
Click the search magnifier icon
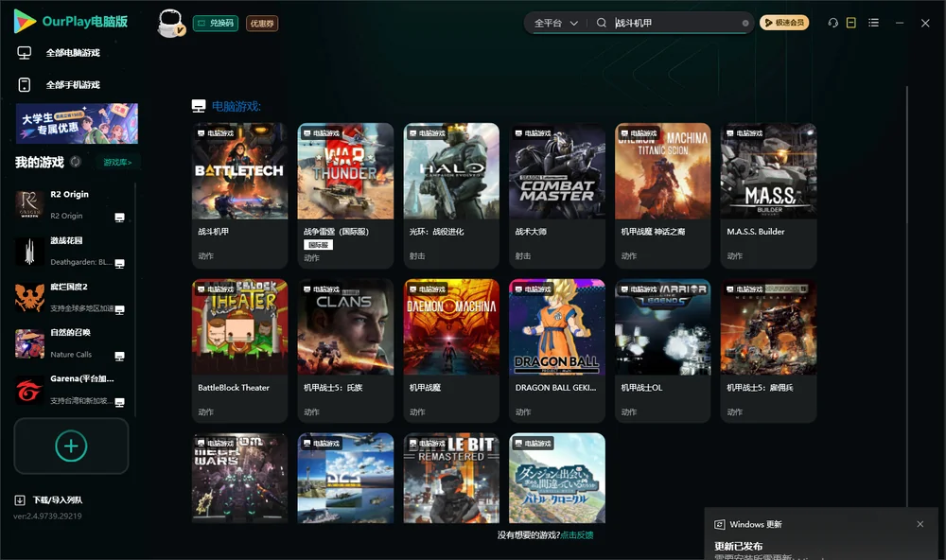click(x=601, y=23)
